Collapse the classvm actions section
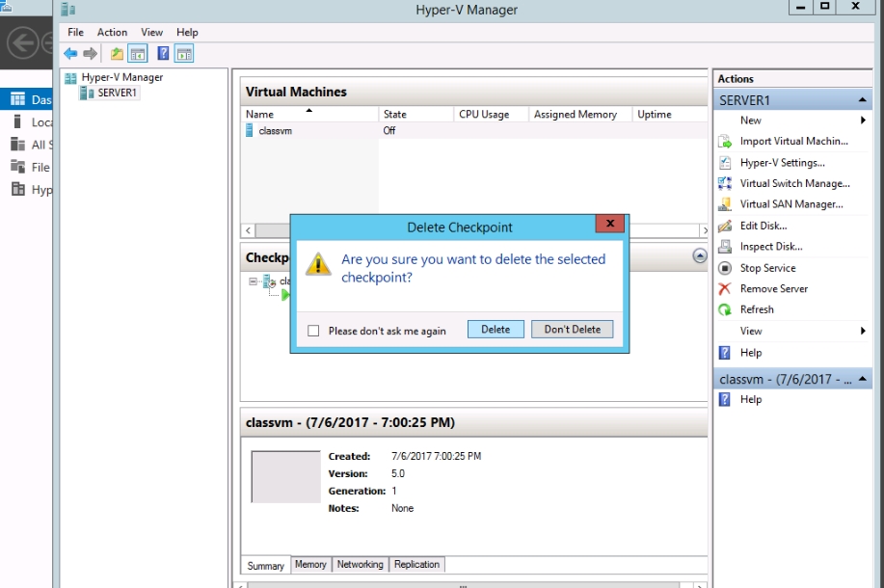 point(862,379)
